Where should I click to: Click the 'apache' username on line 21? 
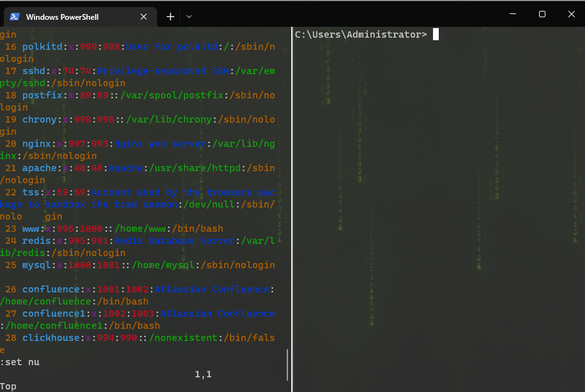[40, 168]
